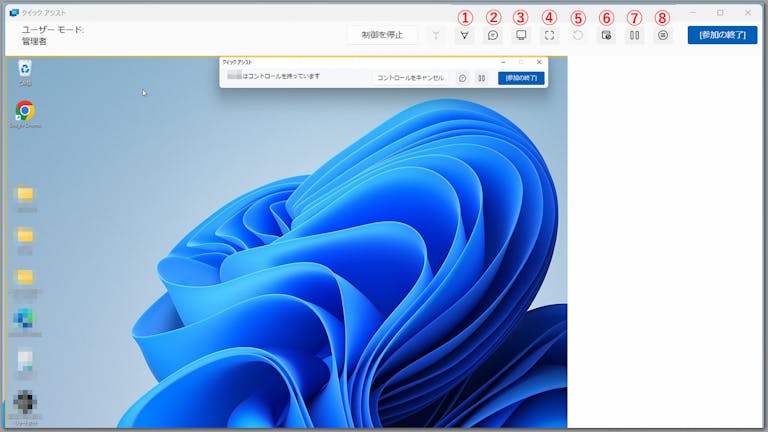768x432 pixels.
Task: Pause sharing in remote Quick Assist bar
Action: coord(481,78)
